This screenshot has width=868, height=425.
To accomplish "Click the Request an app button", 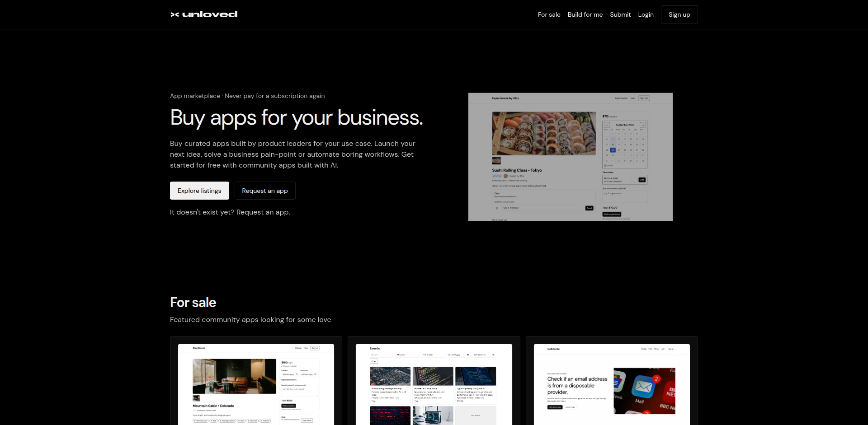I will [265, 191].
